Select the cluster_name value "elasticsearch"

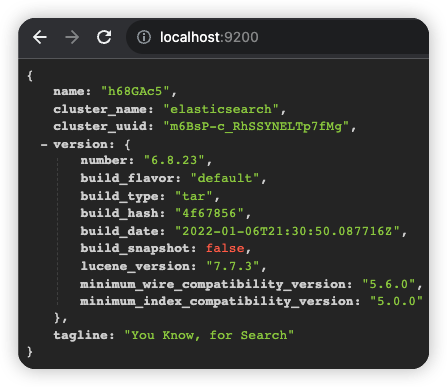point(221,109)
